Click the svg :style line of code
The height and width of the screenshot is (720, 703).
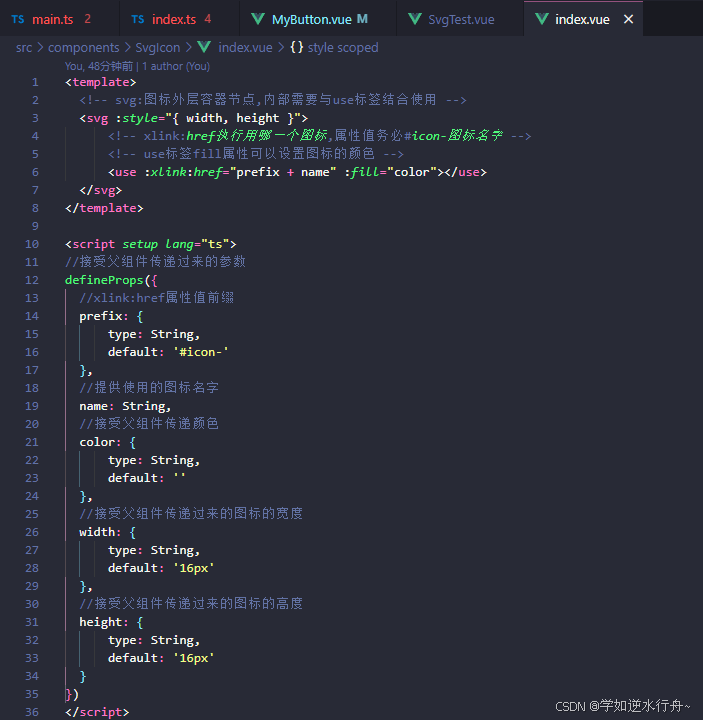193,118
